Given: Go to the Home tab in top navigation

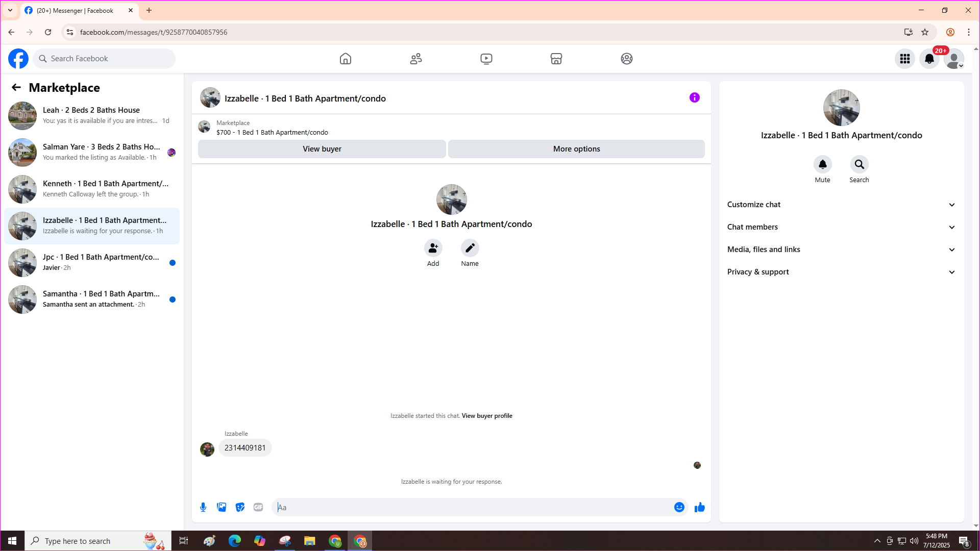Looking at the screenshot, I should [346, 59].
